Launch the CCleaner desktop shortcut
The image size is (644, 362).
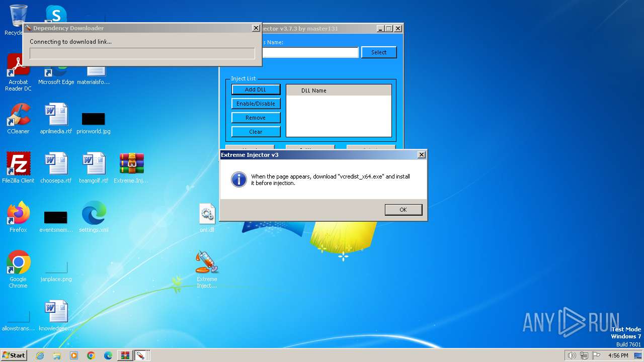(18, 119)
